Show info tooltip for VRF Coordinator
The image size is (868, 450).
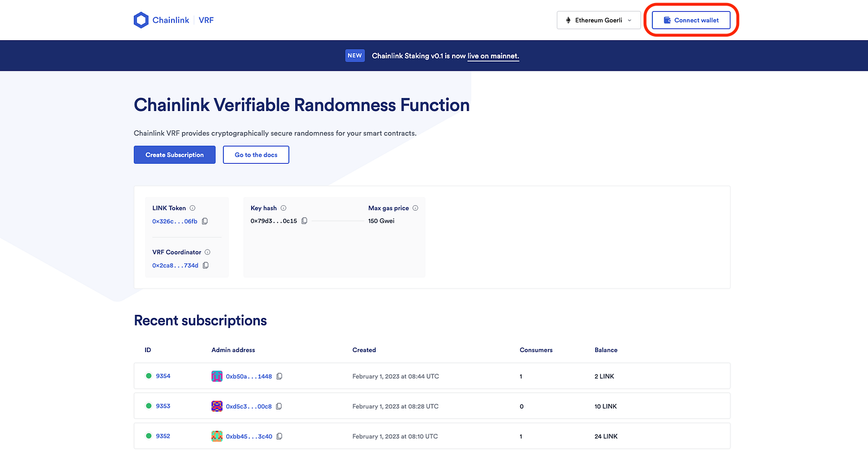(x=207, y=252)
